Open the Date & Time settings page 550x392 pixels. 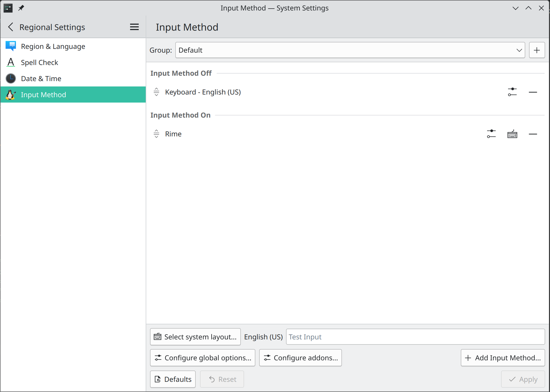coord(41,78)
